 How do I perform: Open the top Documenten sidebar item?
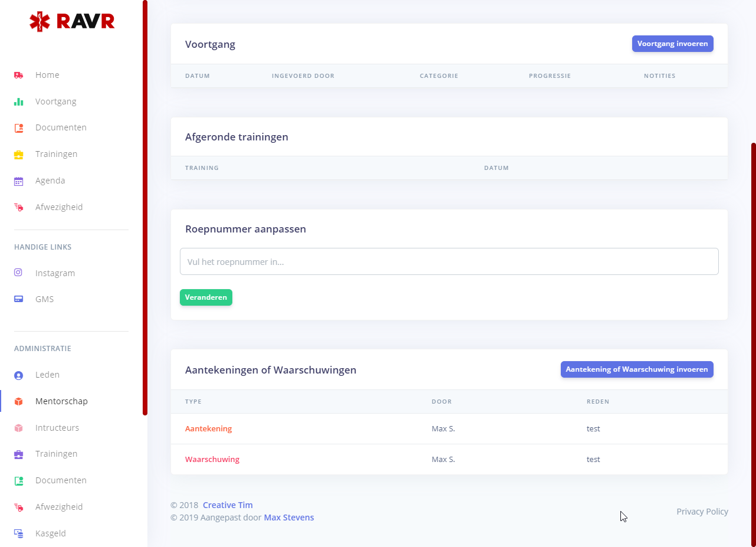tap(61, 127)
